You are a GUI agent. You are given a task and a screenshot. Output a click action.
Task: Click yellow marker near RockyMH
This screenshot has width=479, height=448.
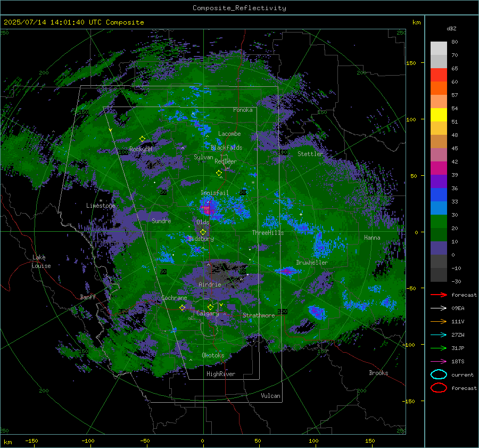142,139
